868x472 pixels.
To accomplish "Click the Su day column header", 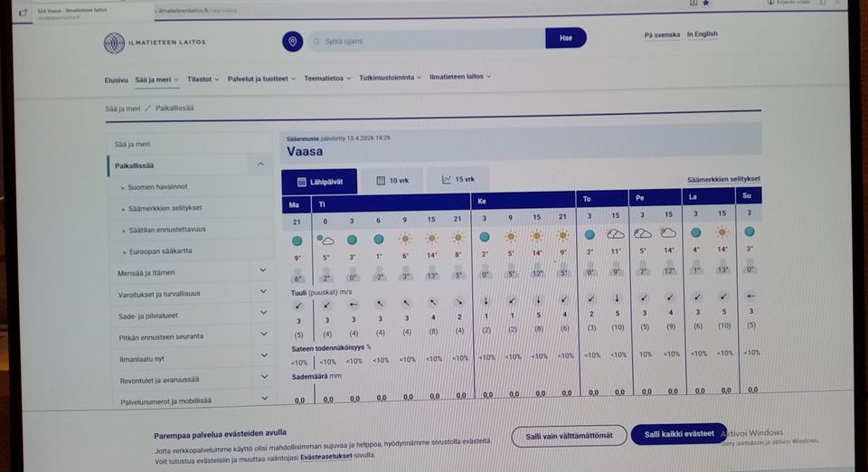I will [747, 195].
